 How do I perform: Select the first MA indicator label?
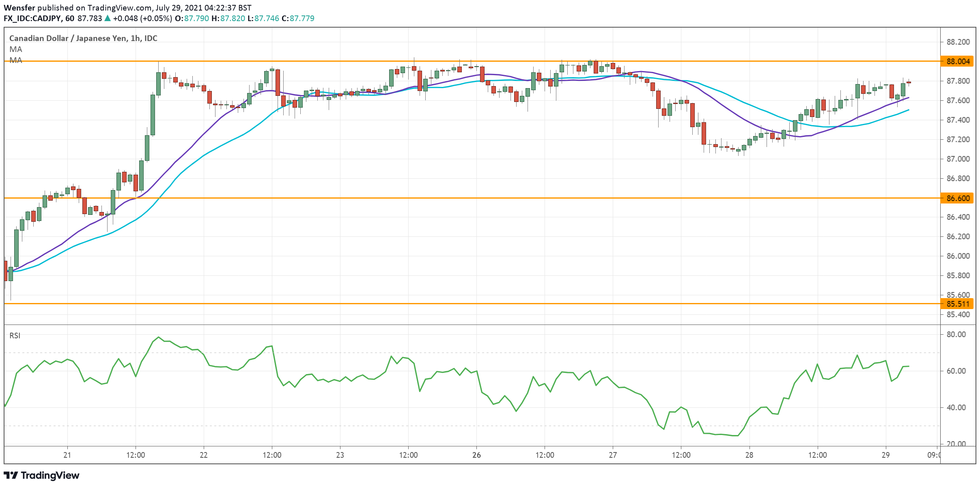(x=16, y=49)
